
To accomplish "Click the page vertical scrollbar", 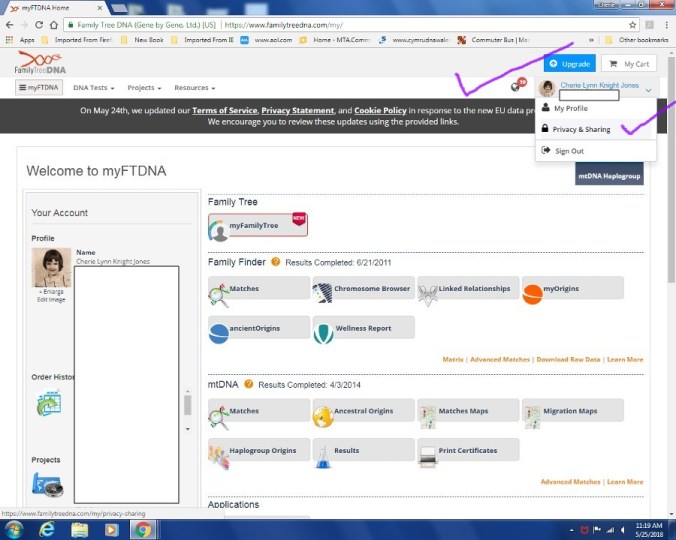I will (x=671, y=170).
